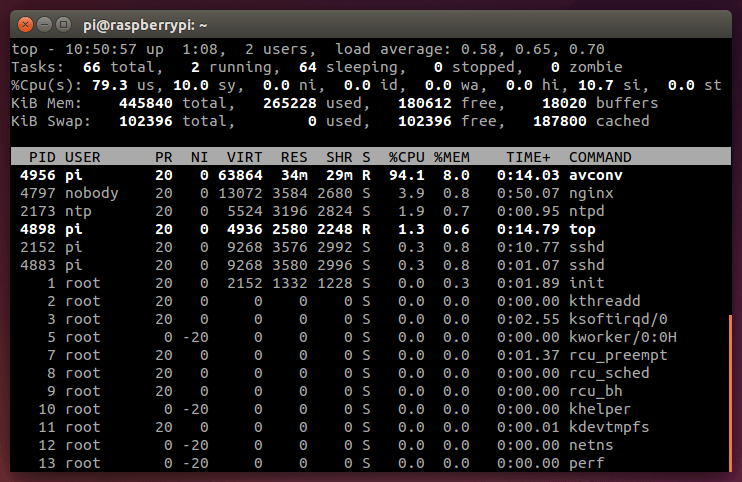
Task: Click the %MEM column header
Action: tap(451, 157)
